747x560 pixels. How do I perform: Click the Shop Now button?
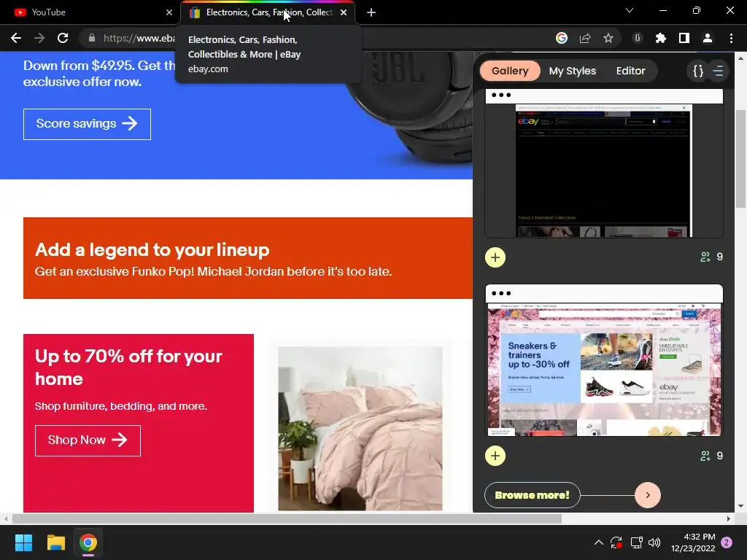tap(88, 440)
